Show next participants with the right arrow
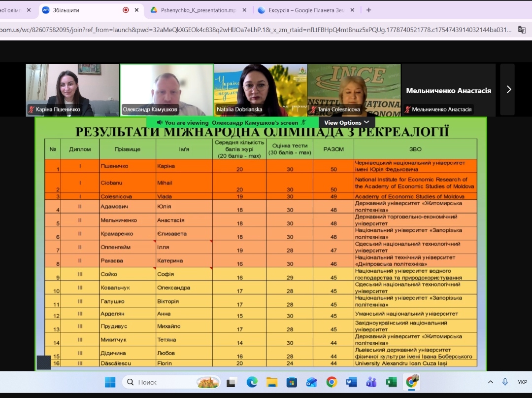The image size is (532, 398). coord(508,90)
